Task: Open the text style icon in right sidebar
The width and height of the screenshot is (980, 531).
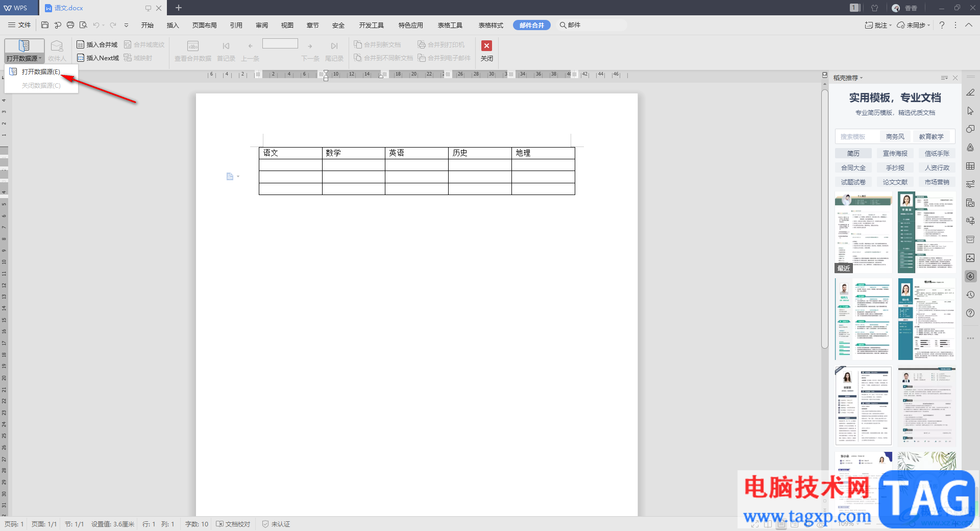Action: tap(970, 148)
